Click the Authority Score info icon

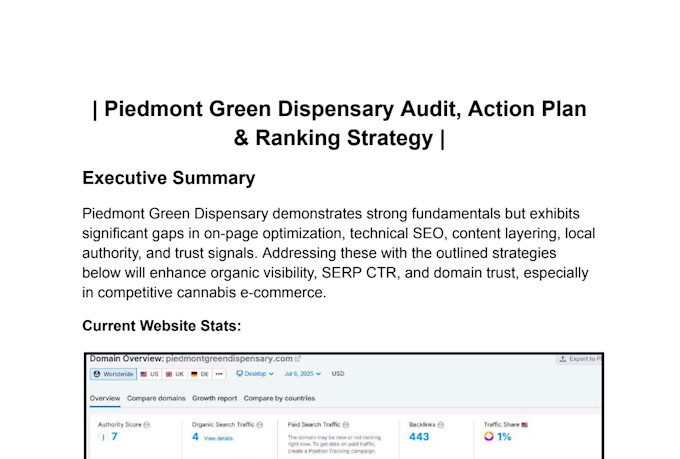tap(147, 425)
